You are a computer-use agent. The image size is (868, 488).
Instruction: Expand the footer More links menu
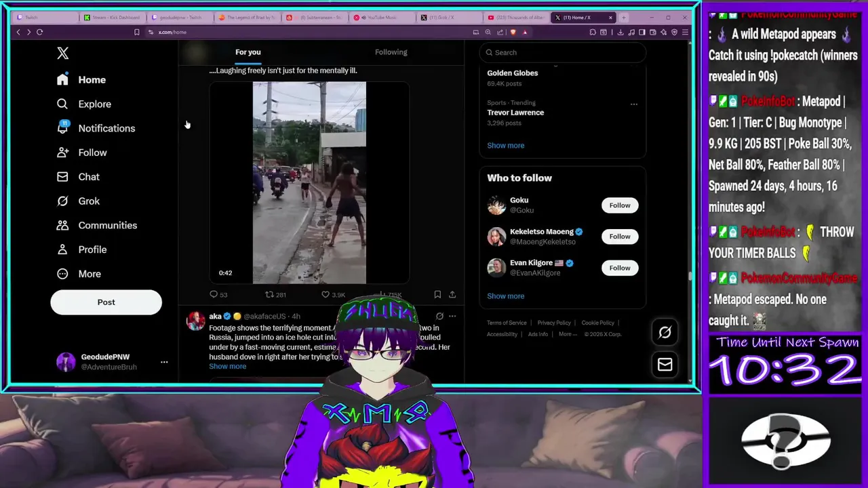coord(568,334)
